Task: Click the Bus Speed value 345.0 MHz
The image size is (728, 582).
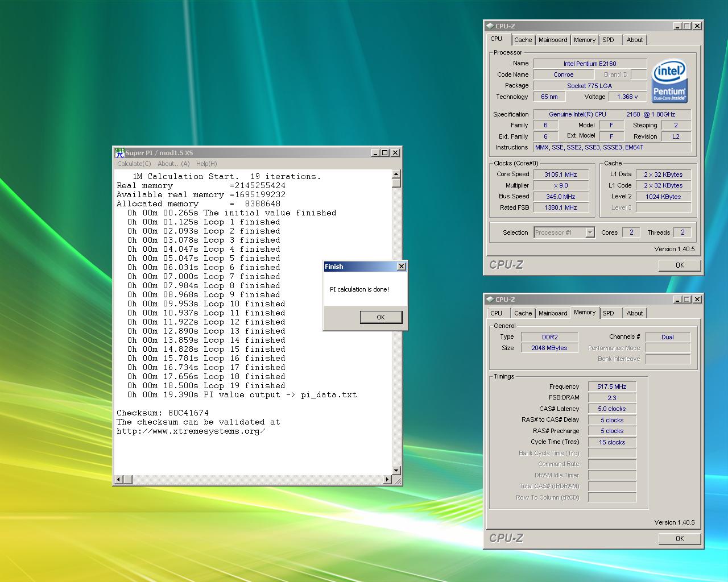Action: [560, 197]
